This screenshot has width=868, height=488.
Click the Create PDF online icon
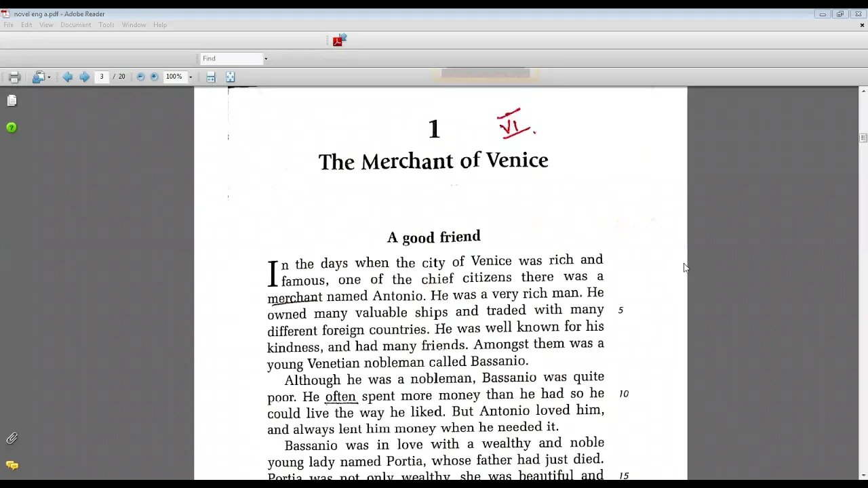[339, 40]
